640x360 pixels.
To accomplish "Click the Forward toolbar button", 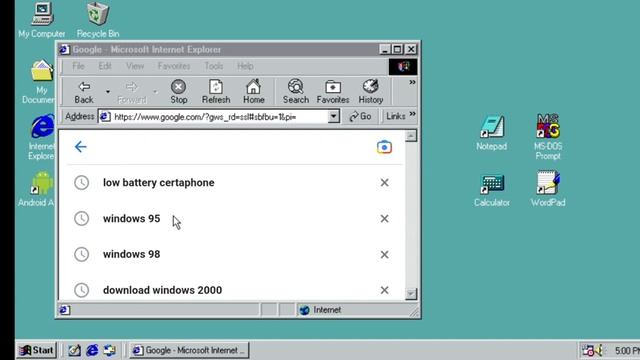I will (x=131, y=92).
